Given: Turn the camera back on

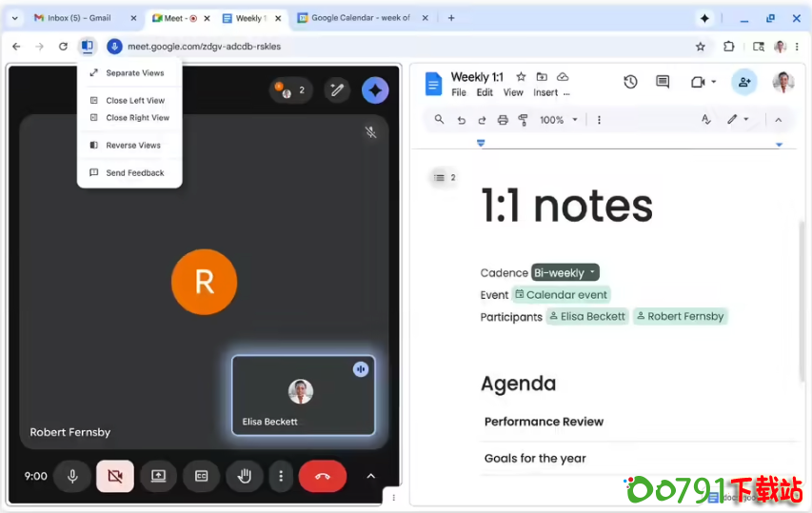Looking at the screenshot, I should click(115, 476).
